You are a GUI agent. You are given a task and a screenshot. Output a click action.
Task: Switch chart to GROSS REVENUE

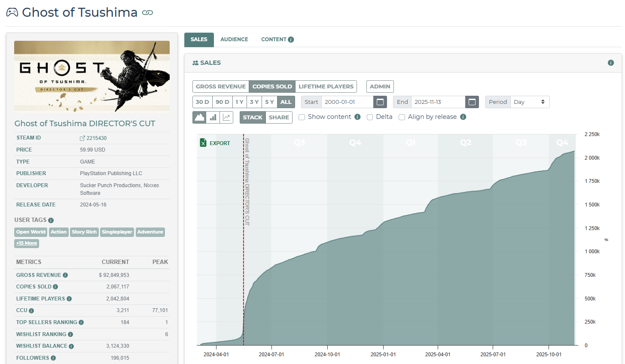coord(221,86)
